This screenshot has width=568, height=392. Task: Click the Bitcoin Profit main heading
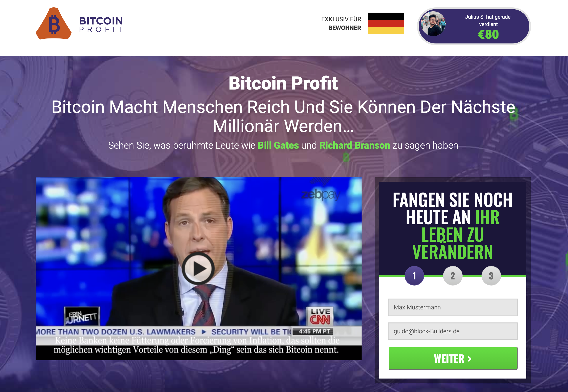[x=283, y=83]
